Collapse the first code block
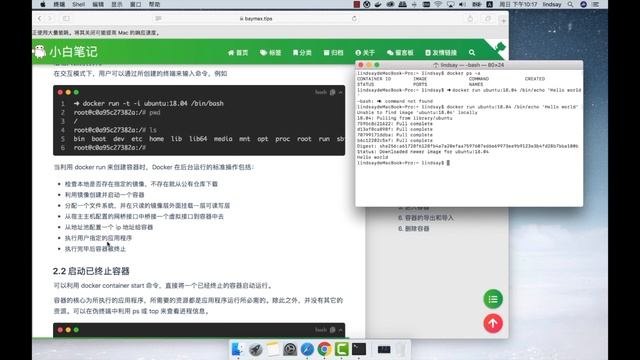640x360 pixels. (x=340, y=92)
